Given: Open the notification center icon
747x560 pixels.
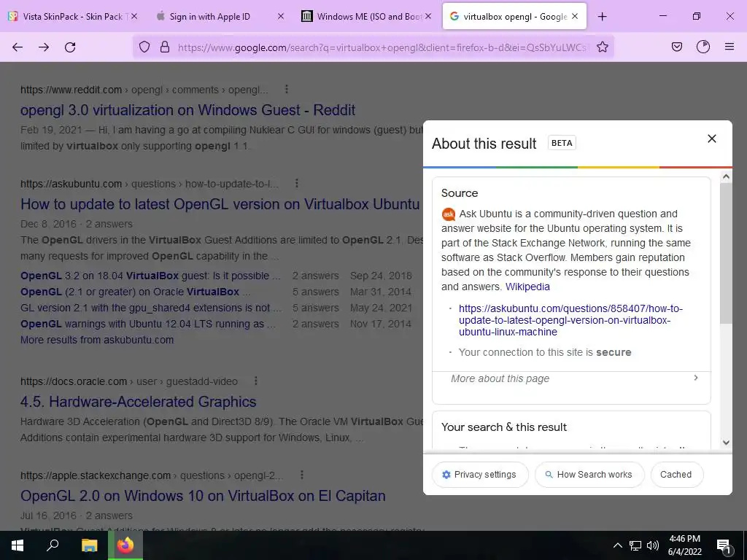Looking at the screenshot, I should point(724,545).
